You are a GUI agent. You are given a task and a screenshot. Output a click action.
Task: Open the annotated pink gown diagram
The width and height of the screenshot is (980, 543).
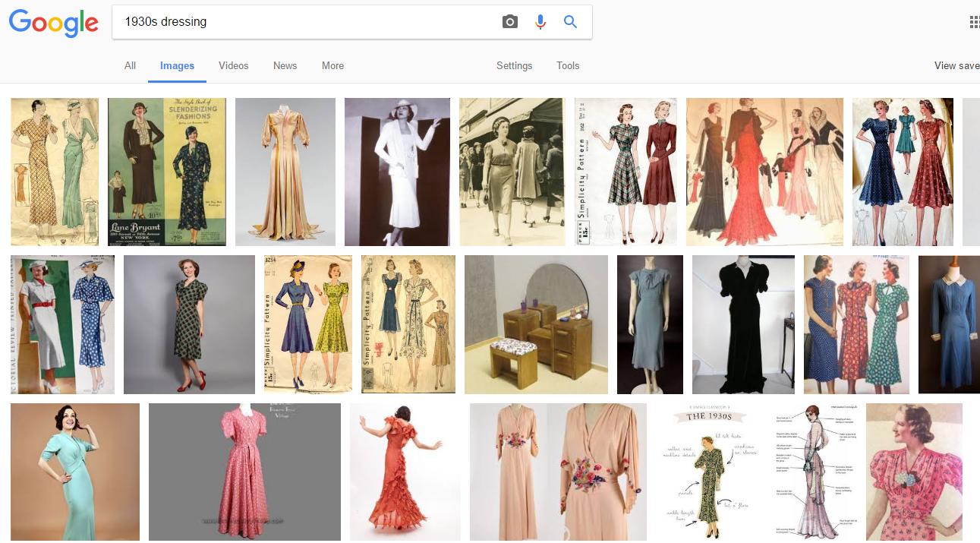click(815, 472)
